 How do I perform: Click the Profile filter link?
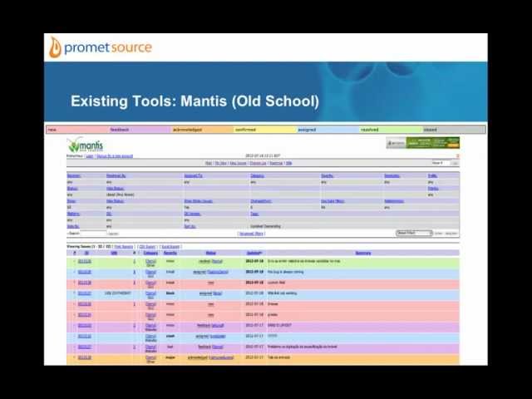point(432,175)
